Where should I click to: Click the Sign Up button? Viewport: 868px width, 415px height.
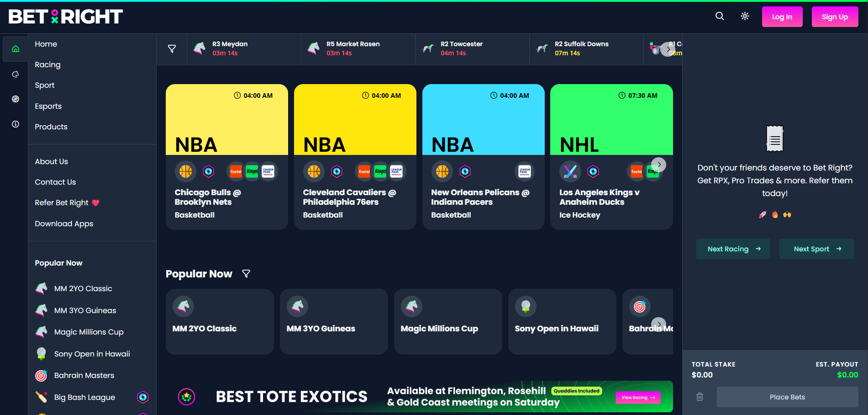835,17
